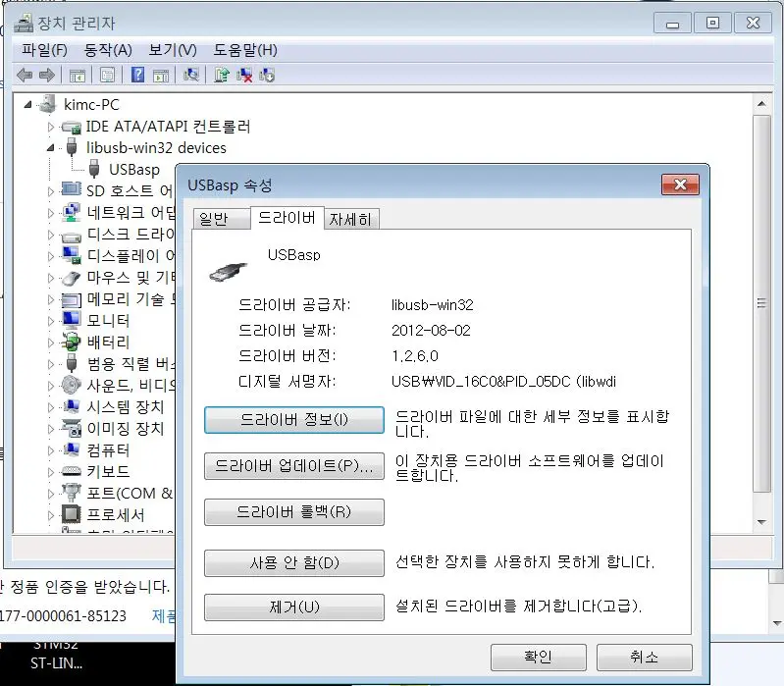Select the 키보드 tree item
This screenshot has width=784, height=686.
pyautogui.click(x=108, y=471)
